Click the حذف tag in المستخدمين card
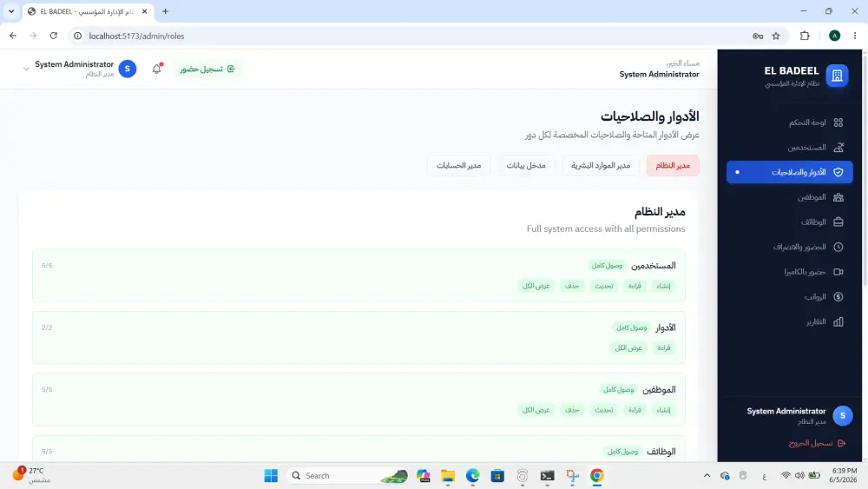Viewport: 868px width, 489px height. (572, 286)
